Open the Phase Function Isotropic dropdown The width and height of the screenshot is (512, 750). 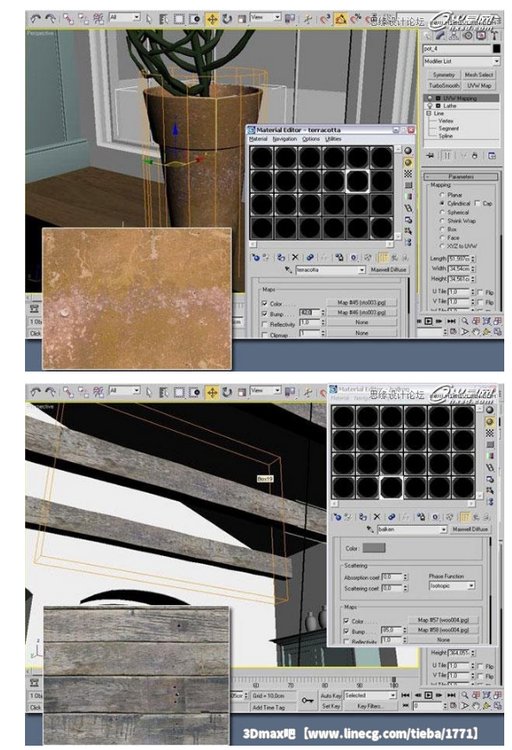(x=452, y=585)
